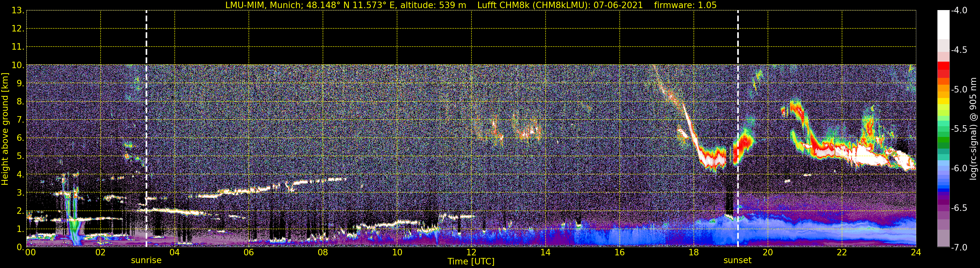The height and width of the screenshot is (268, 980).
Task: Pick the dark blue segment of the colorbar
Action: pos(944,190)
